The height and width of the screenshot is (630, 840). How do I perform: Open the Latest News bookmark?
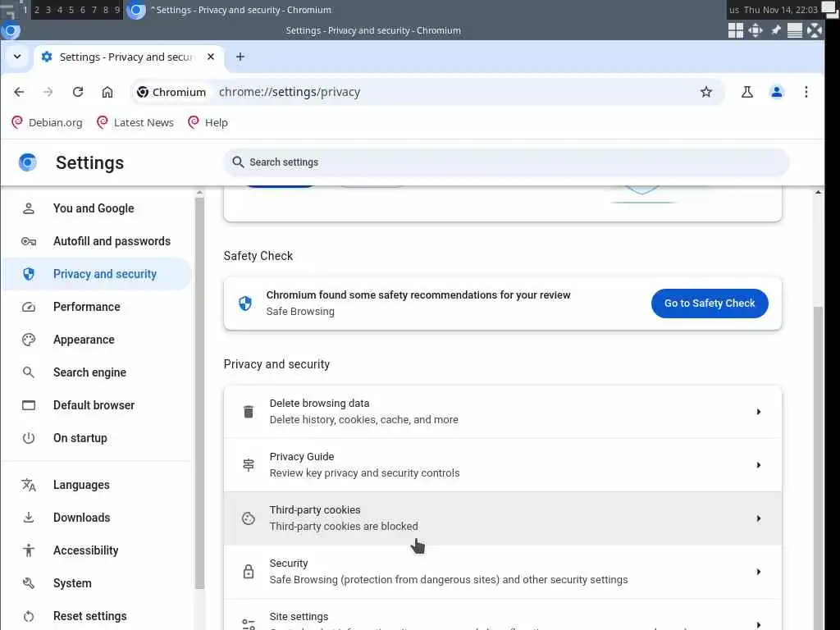tap(135, 123)
